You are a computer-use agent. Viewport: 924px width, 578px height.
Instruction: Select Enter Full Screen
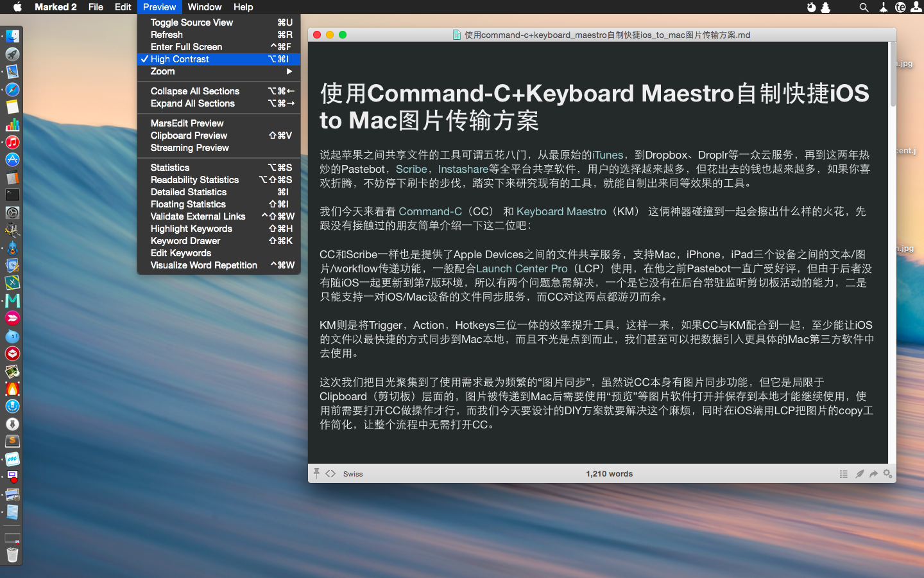pyautogui.click(x=219, y=47)
